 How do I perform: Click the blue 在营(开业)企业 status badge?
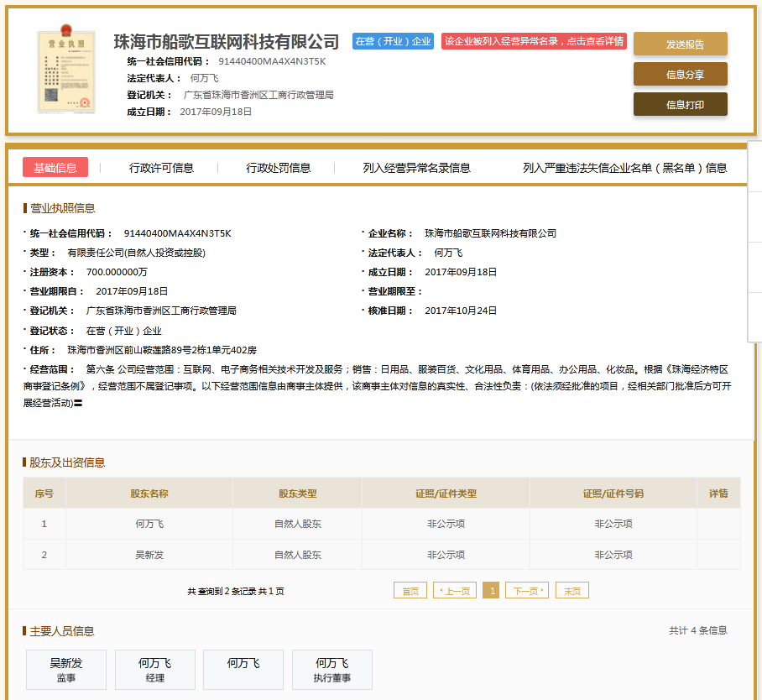pos(393,41)
